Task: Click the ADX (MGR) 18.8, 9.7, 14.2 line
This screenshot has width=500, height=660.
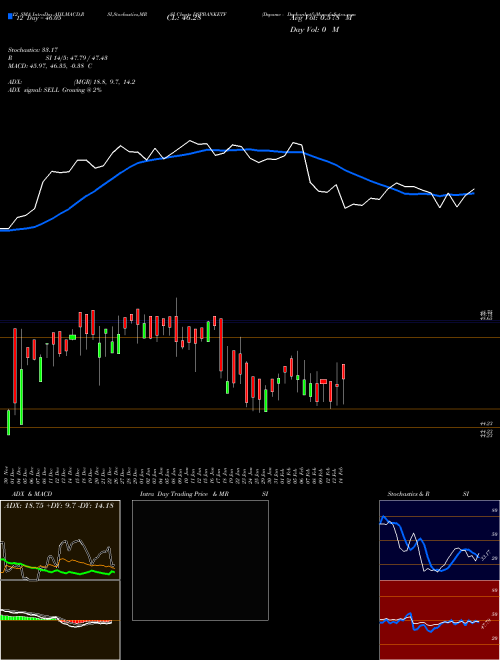Action: tap(71, 82)
